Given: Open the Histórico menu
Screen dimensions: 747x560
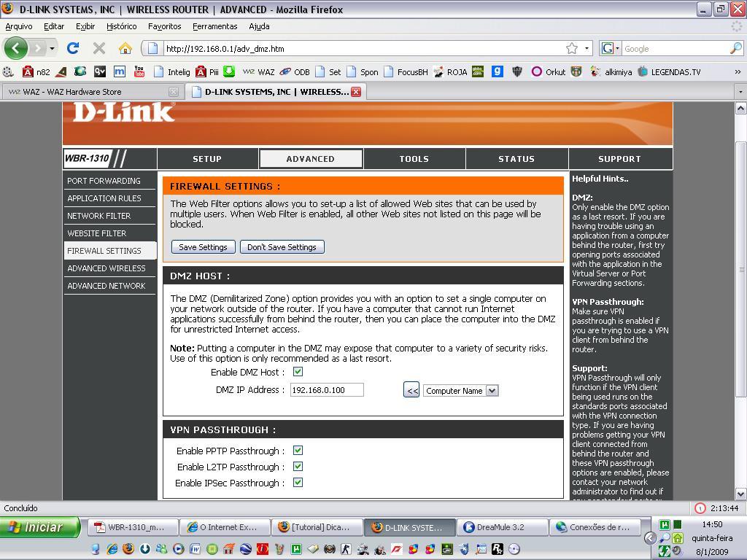Looking at the screenshot, I should point(122,26).
